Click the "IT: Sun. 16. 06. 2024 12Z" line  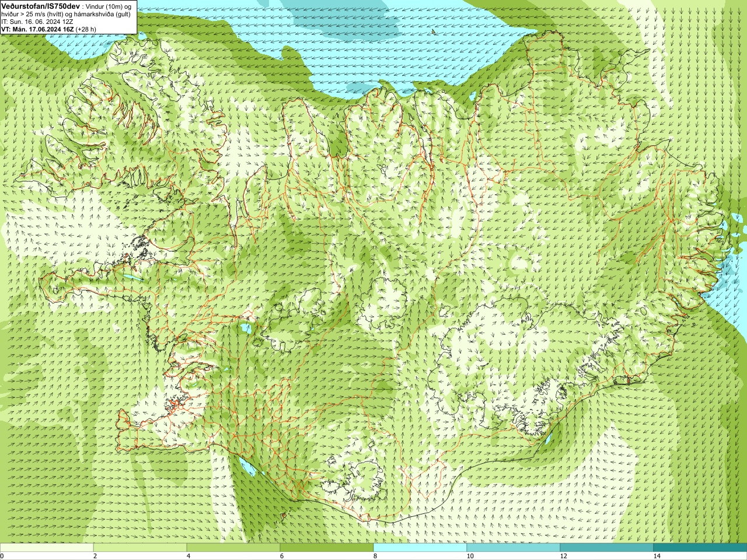37,22
